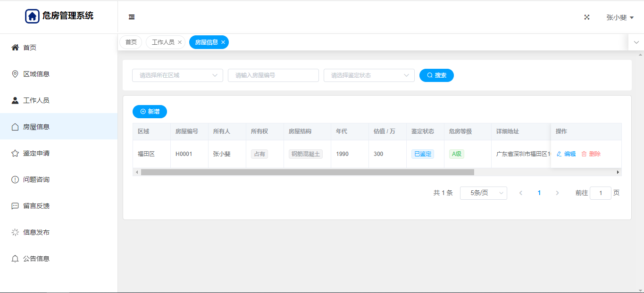This screenshot has height=293, width=644.
Task: Open the 5条/页 page size selector
Action: (483, 193)
